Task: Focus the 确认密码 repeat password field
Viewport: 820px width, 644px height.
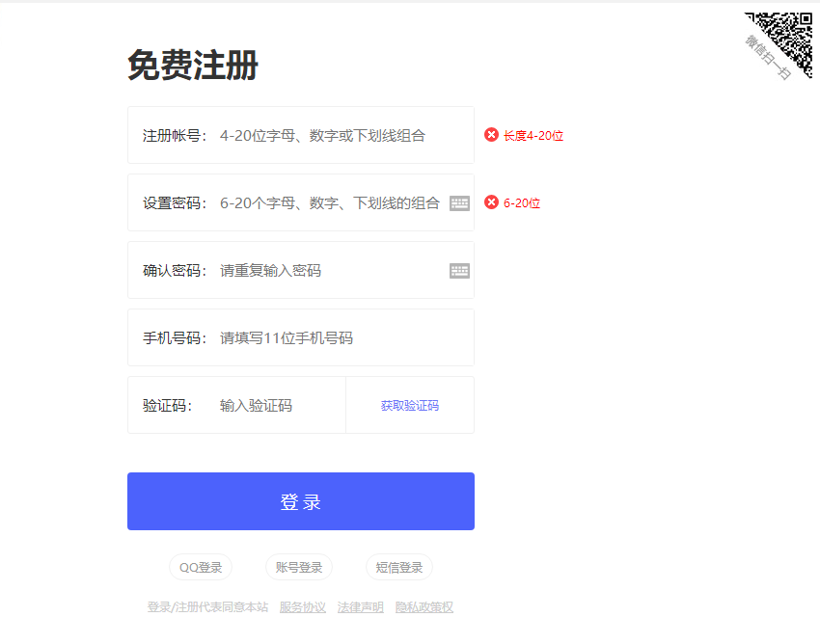Action: (x=328, y=271)
